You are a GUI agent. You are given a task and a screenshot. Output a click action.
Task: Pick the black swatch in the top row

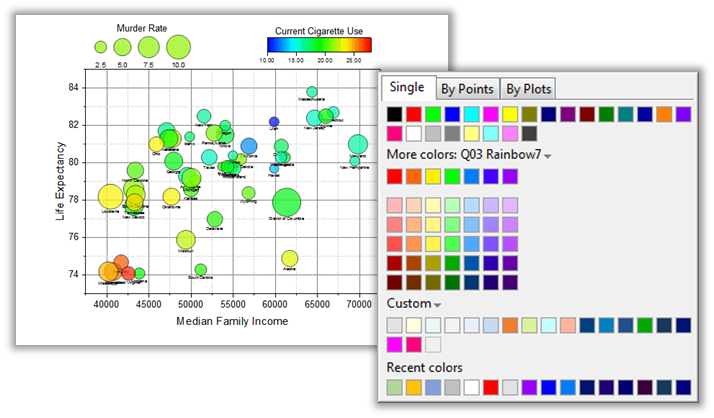point(395,115)
